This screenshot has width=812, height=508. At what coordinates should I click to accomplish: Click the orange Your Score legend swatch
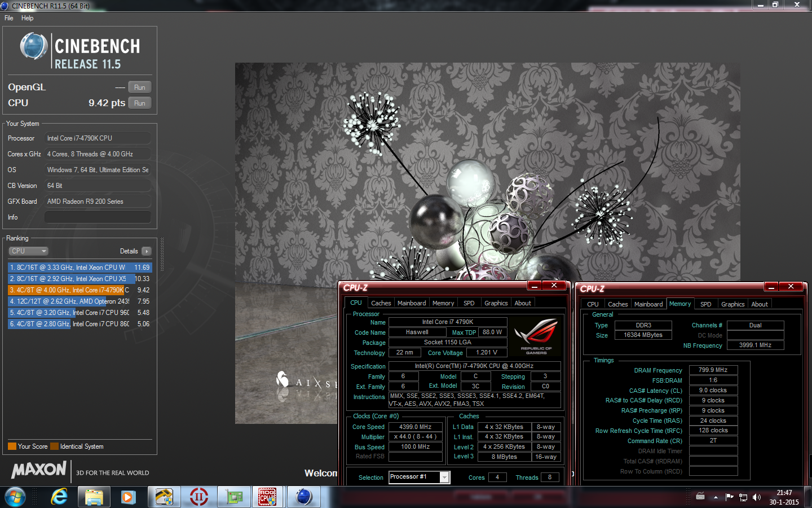(12, 446)
